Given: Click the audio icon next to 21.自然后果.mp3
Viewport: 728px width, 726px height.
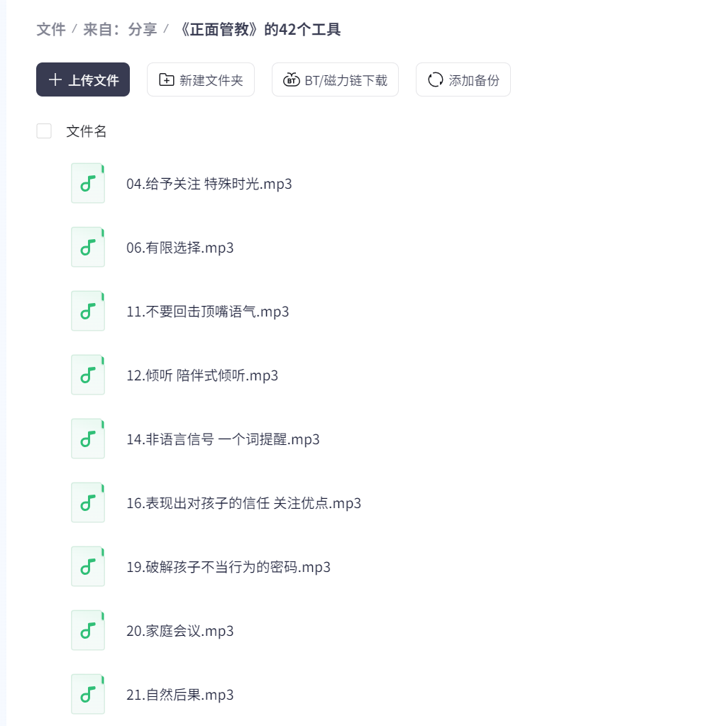Looking at the screenshot, I should pos(88,695).
